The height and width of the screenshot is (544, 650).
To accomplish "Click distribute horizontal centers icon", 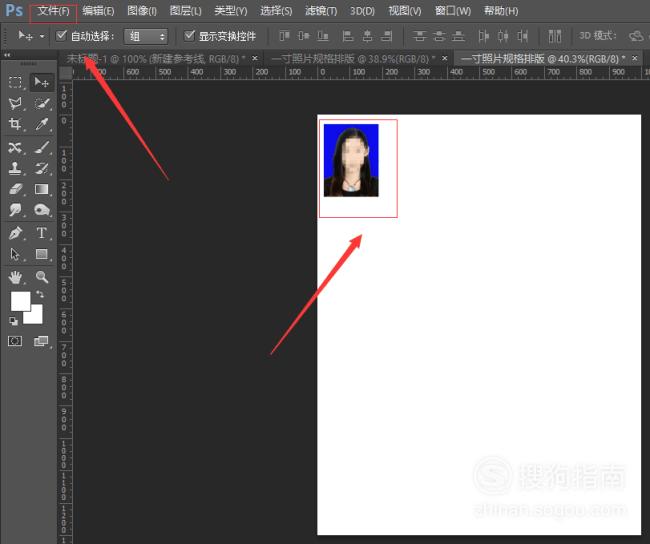I will [x=503, y=36].
